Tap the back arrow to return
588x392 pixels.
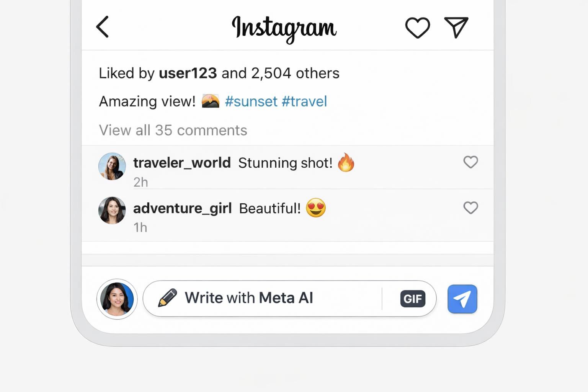pyautogui.click(x=102, y=27)
